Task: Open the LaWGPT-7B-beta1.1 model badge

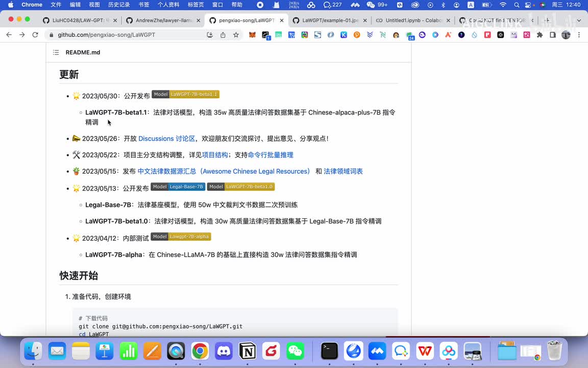Action: tap(185, 95)
